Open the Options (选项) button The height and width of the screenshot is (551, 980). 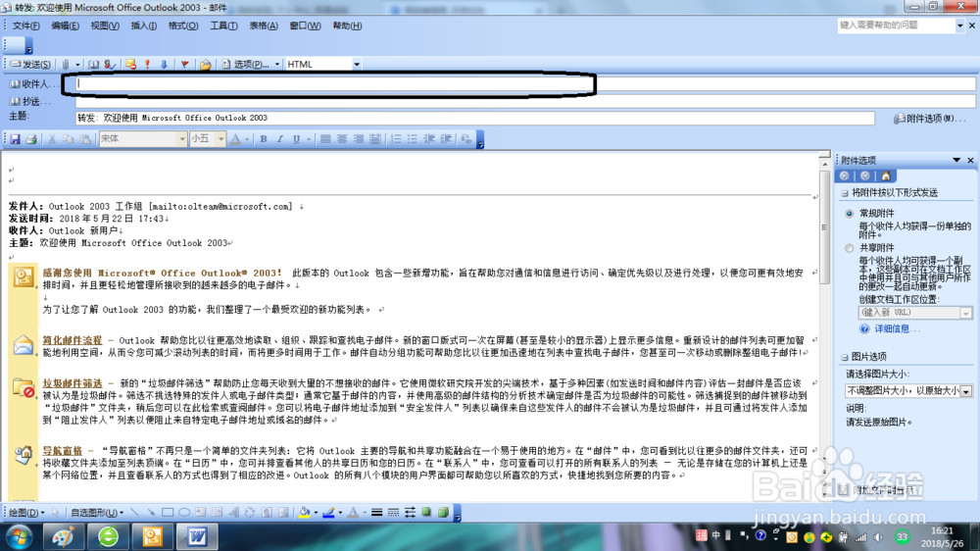[246, 65]
